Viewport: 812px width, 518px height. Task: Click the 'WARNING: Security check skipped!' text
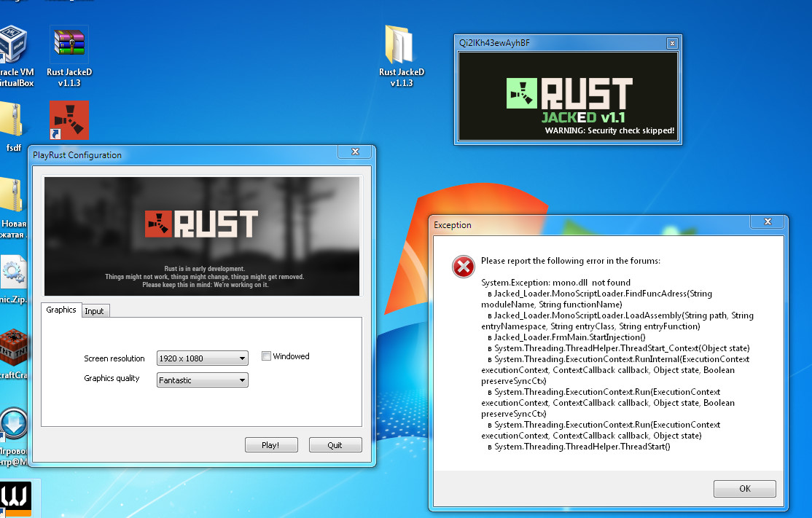609,130
